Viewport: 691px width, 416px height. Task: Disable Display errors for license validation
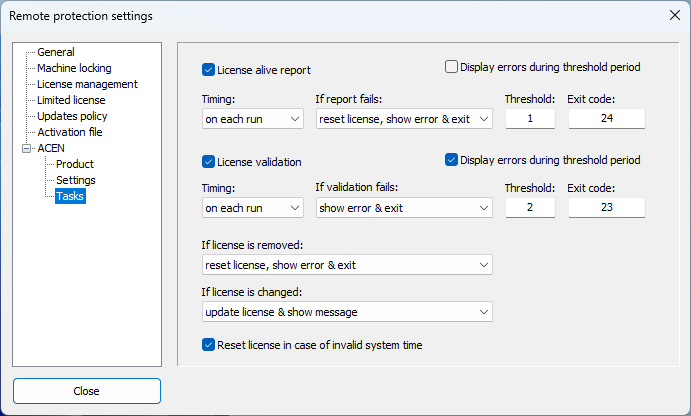tap(451, 160)
